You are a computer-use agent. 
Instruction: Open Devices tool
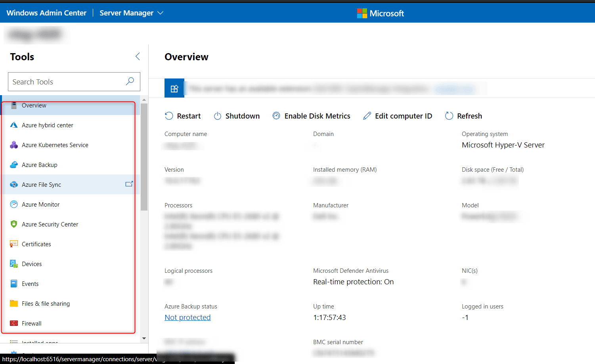(70, 264)
